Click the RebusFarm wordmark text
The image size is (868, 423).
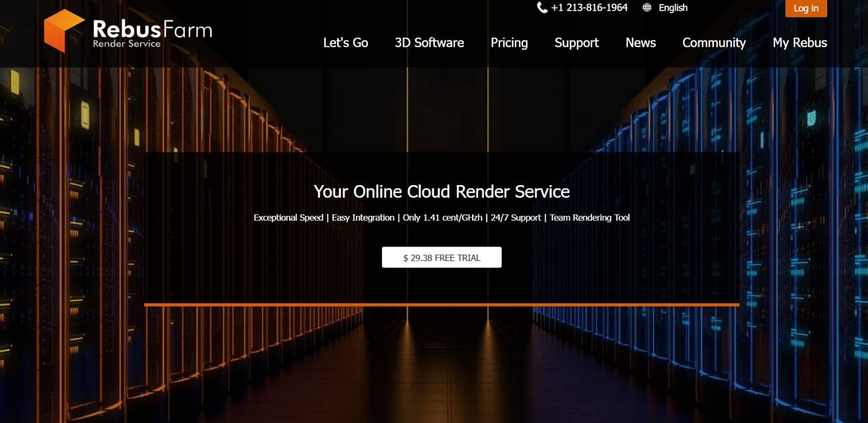pos(152,29)
